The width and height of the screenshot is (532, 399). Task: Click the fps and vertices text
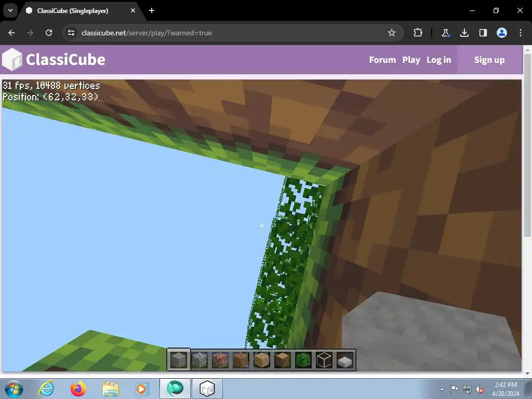coord(51,86)
